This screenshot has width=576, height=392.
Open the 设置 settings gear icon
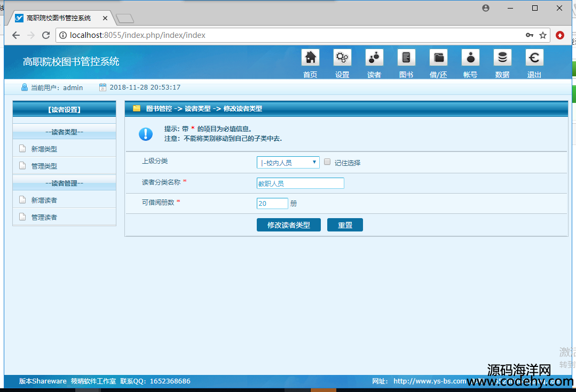tap(342, 58)
